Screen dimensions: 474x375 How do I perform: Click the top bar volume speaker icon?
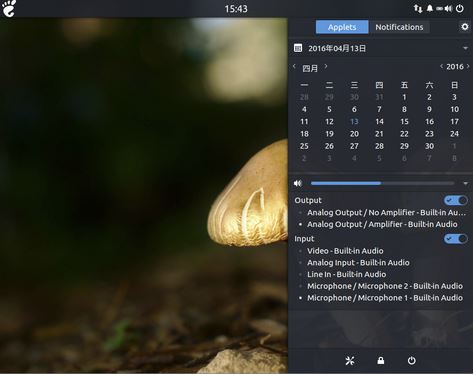pyautogui.click(x=448, y=9)
